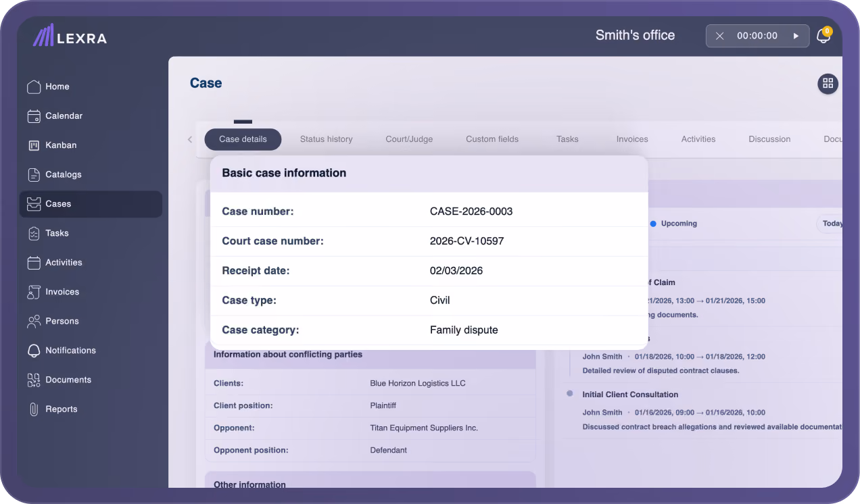Click the Upcoming status label
Image resolution: width=860 pixels, height=504 pixels.
point(679,224)
